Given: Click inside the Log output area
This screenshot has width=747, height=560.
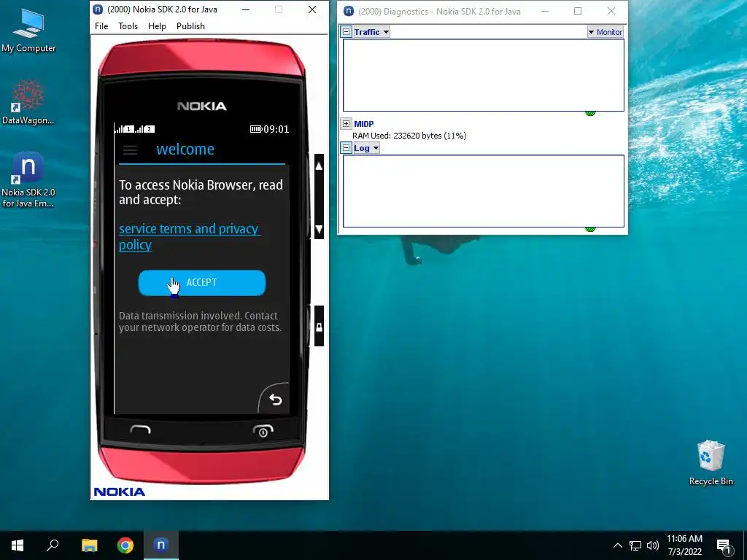Looking at the screenshot, I should pyautogui.click(x=484, y=191).
